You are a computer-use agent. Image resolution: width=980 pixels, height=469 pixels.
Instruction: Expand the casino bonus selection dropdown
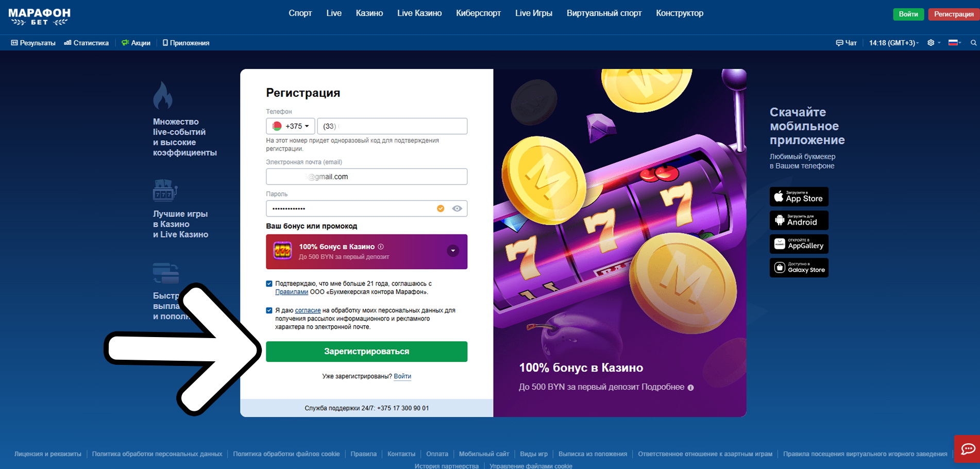(453, 251)
